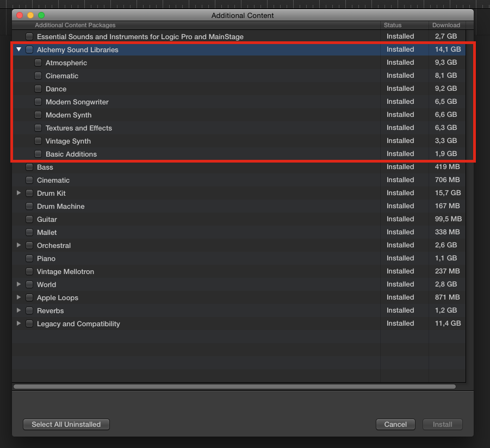The height and width of the screenshot is (448, 490).
Task: Expand the Apple Loops group
Action: [18, 297]
